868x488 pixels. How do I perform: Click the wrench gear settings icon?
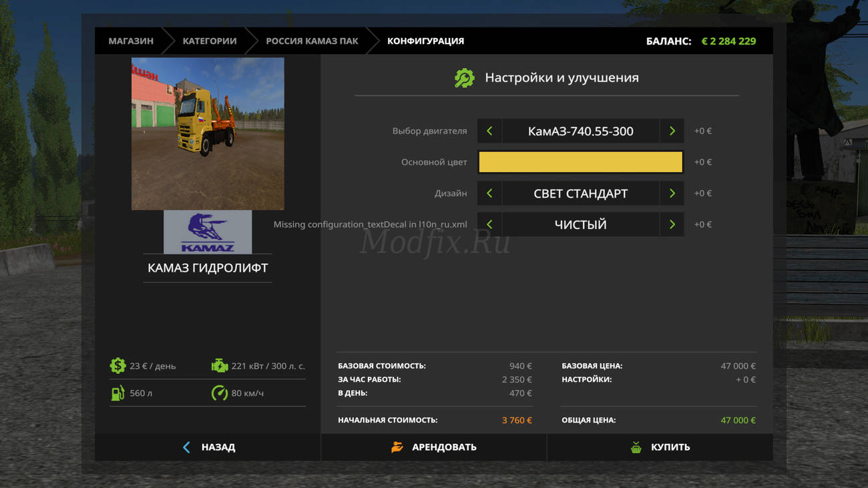click(x=464, y=78)
